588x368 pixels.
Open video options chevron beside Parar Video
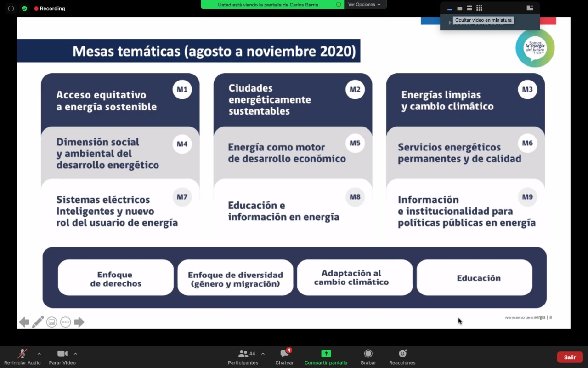click(x=75, y=354)
